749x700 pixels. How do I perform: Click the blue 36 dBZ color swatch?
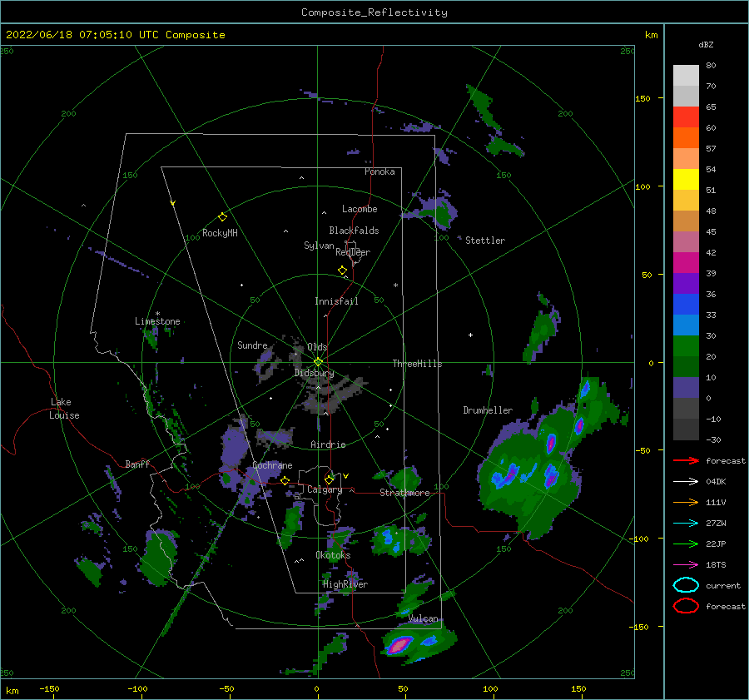click(686, 304)
